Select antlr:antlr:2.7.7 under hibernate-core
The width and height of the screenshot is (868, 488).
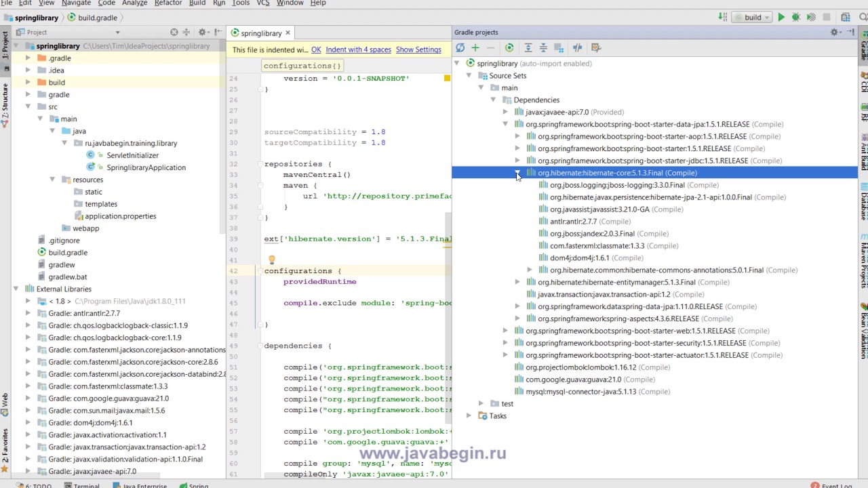click(x=573, y=222)
